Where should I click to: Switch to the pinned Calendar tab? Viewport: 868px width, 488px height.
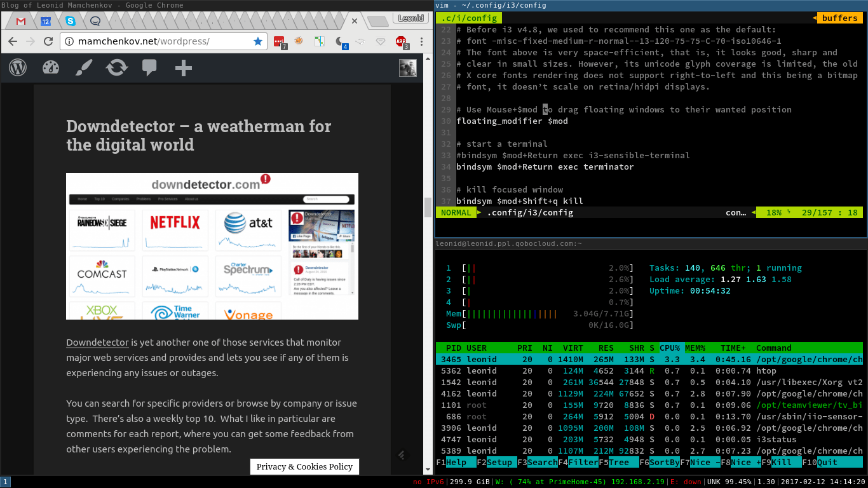[x=46, y=21]
